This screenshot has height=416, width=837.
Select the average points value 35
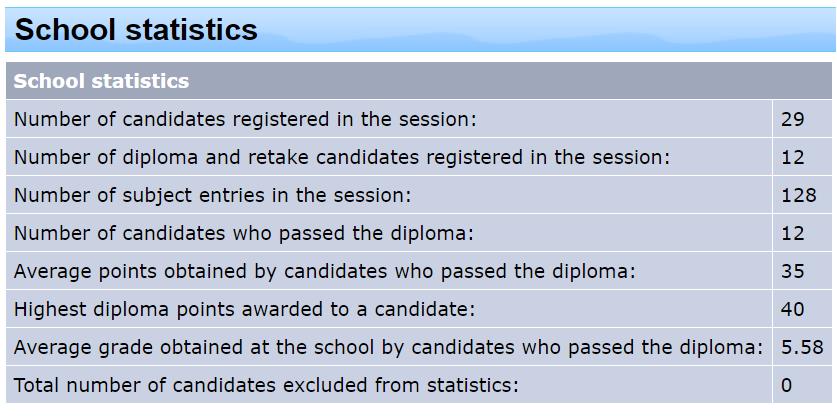[x=792, y=271]
